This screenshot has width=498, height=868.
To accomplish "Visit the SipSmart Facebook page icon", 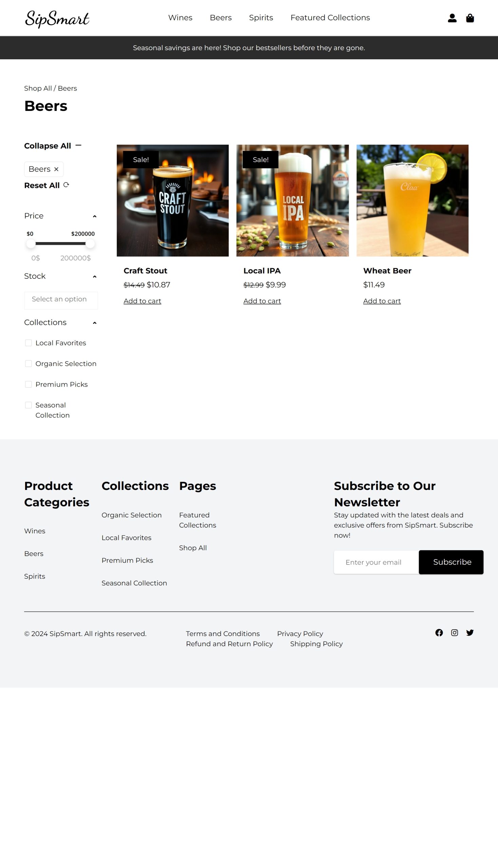I will click(x=439, y=632).
